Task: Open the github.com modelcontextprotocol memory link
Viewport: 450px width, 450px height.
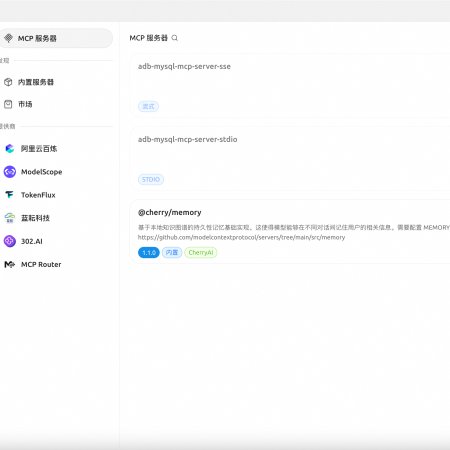Action: (241, 237)
